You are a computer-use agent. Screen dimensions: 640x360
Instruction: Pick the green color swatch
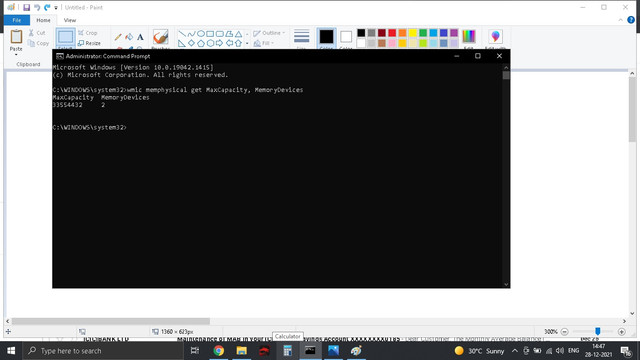click(x=423, y=33)
